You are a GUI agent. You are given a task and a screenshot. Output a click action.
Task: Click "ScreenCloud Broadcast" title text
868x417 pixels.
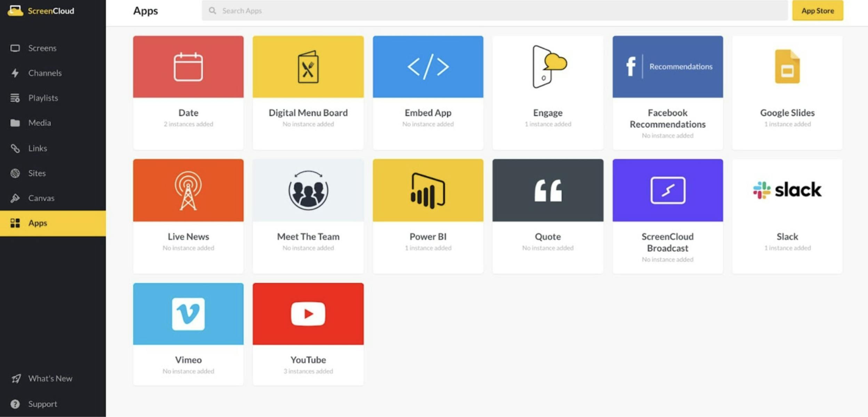pos(668,243)
